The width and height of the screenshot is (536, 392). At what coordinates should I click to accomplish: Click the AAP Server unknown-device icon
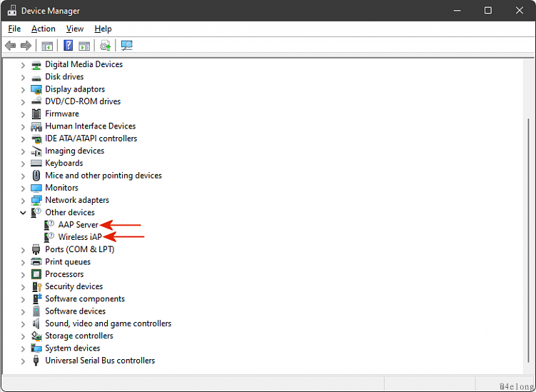[x=49, y=225]
